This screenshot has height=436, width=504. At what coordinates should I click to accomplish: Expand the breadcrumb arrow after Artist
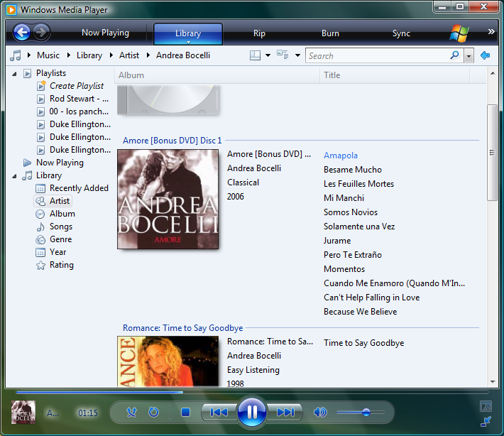[148, 55]
